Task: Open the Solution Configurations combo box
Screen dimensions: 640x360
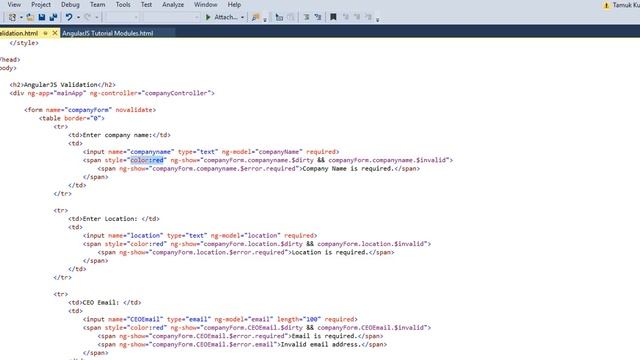Action: (x=122, y=17)
